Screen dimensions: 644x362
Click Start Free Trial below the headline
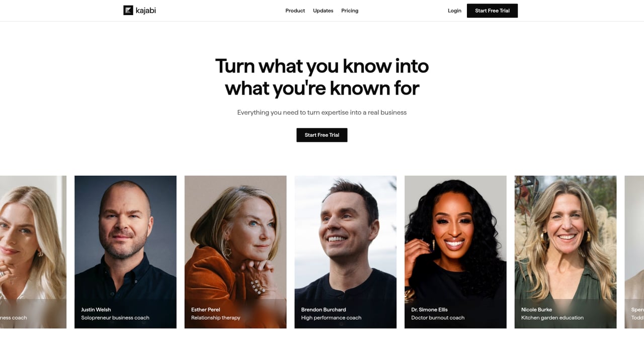tap(322, 135)
